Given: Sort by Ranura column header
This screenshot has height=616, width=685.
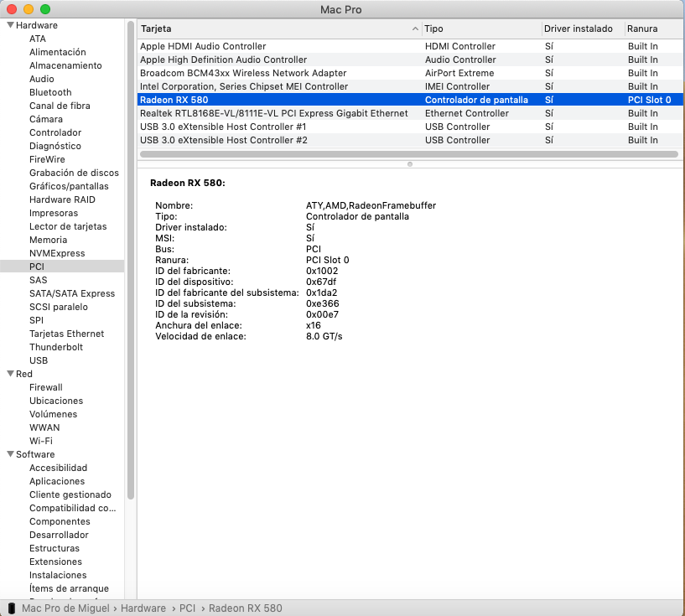Looking at the screenshot, I should [x=653, y=28].
